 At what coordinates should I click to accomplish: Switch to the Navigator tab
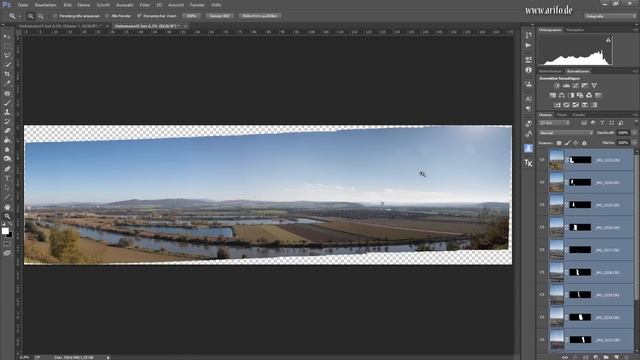[x=575, y=30]
